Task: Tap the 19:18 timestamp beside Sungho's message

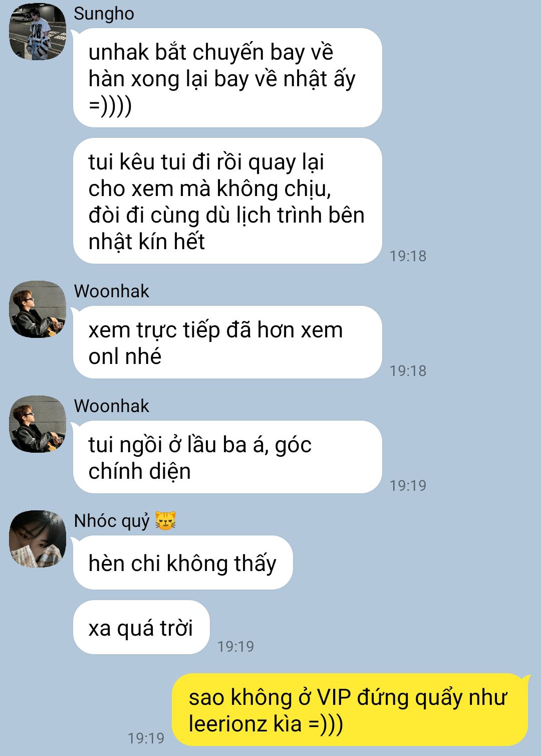Action: [408, 256]
